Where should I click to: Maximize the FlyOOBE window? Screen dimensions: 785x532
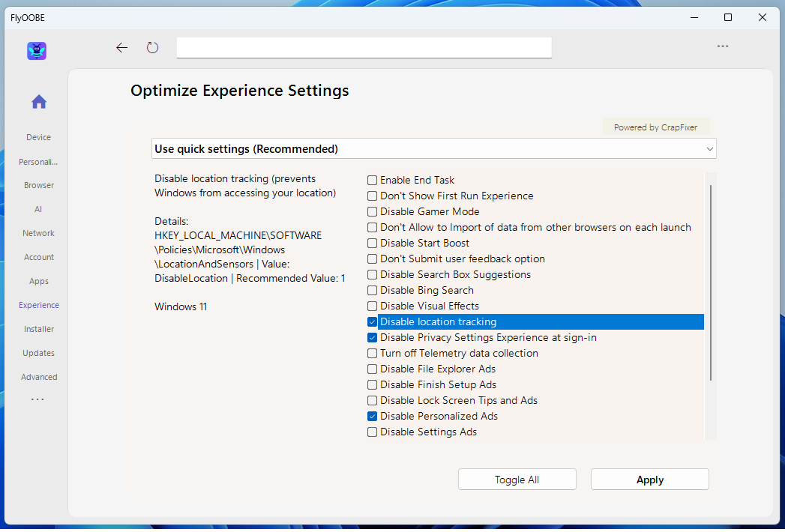728,17
